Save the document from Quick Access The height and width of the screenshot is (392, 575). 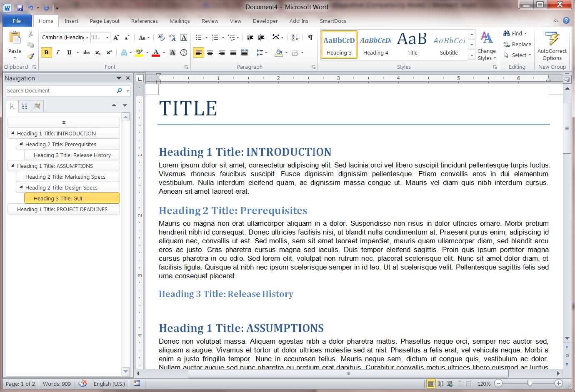[x=20, y=7]
